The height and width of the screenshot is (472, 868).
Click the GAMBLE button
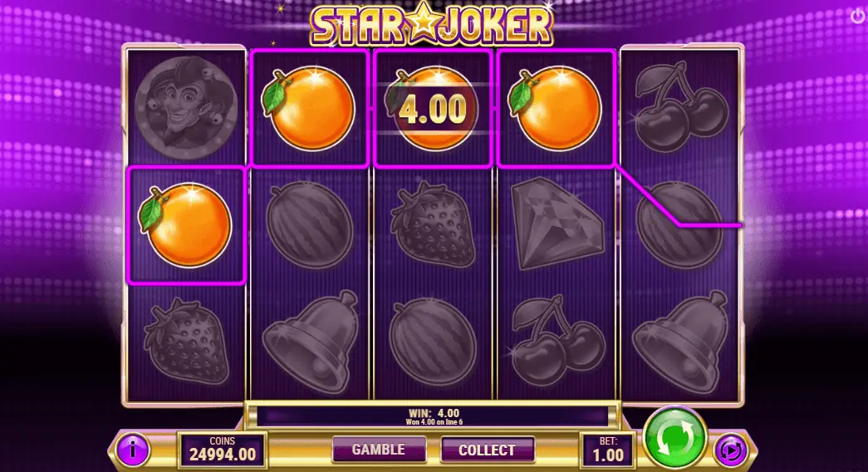click(x=380, y=450)
